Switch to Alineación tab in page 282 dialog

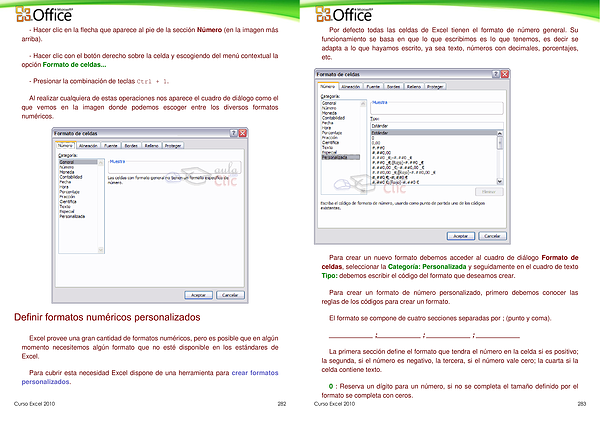point(88,146)
